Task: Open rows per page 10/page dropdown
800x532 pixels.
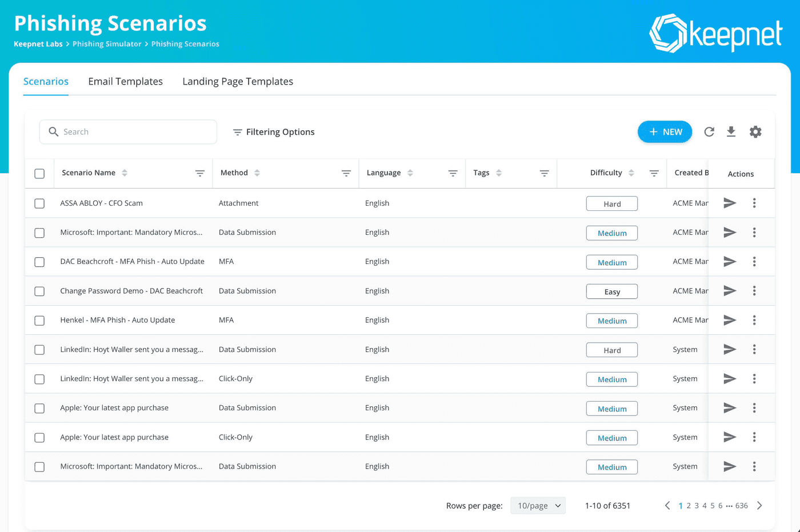Action: coord(538,506)
